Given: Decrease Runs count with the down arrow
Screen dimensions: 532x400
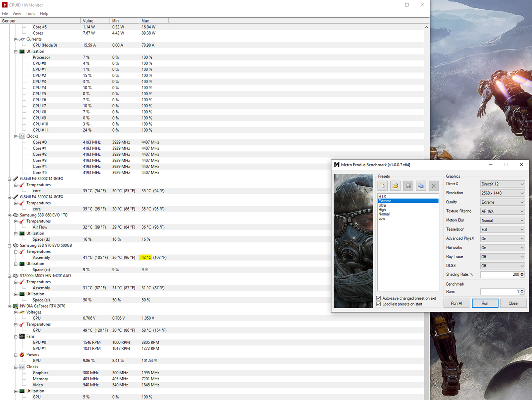Looking at the screenshot, I should tap(522, 293).
